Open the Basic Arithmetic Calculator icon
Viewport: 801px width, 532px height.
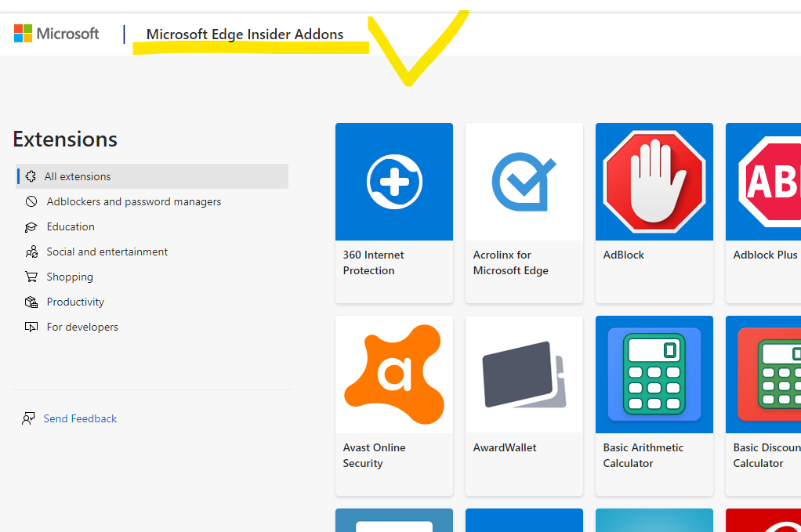(654, 375)
